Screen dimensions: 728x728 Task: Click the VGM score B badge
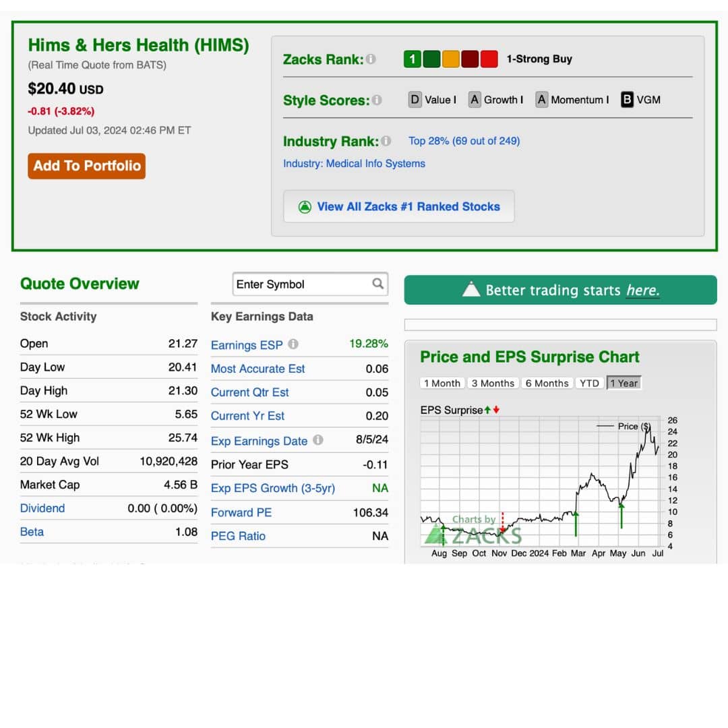[628, 99]
